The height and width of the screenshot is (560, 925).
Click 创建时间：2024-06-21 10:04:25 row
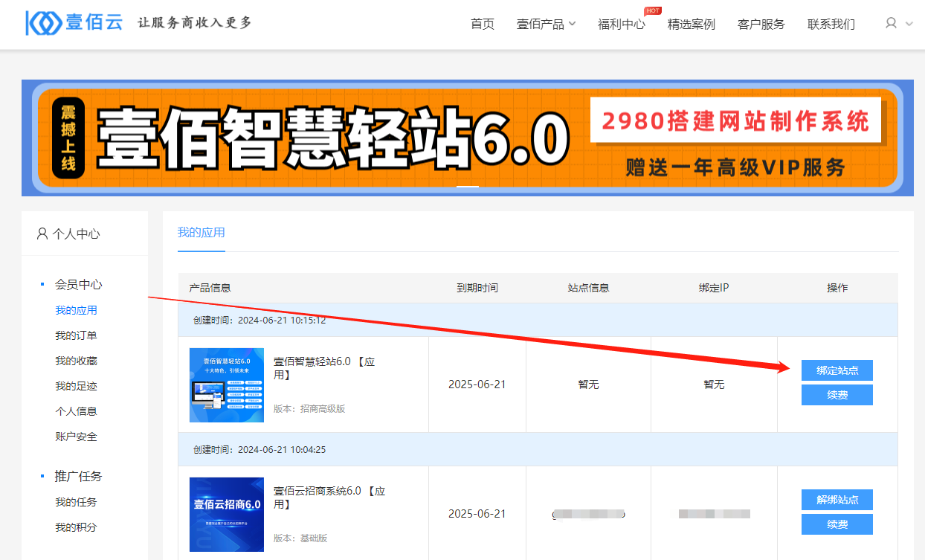click(x=538, y=449)
